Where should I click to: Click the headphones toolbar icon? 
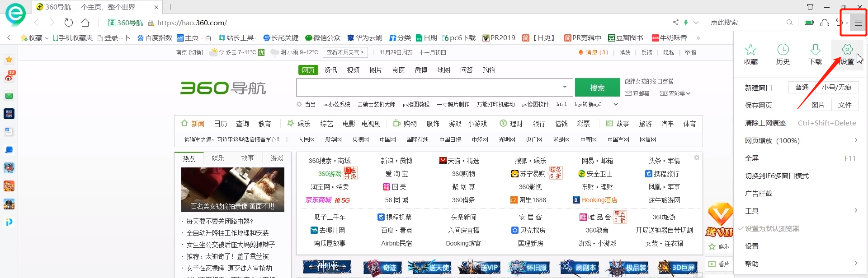point(825,23)
